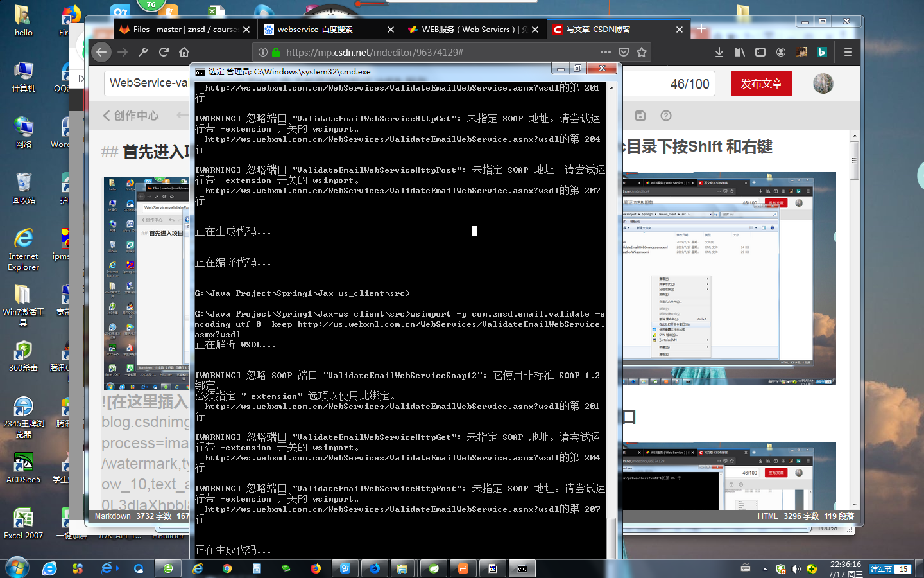Click the 发布文章 publish button
924x578 pixels.
(762, 83)
